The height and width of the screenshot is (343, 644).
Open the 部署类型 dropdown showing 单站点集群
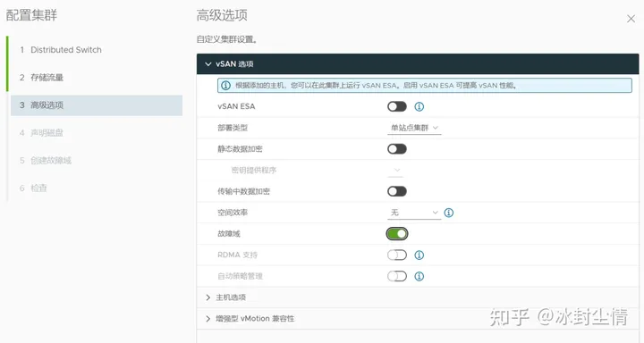point(414,128)
